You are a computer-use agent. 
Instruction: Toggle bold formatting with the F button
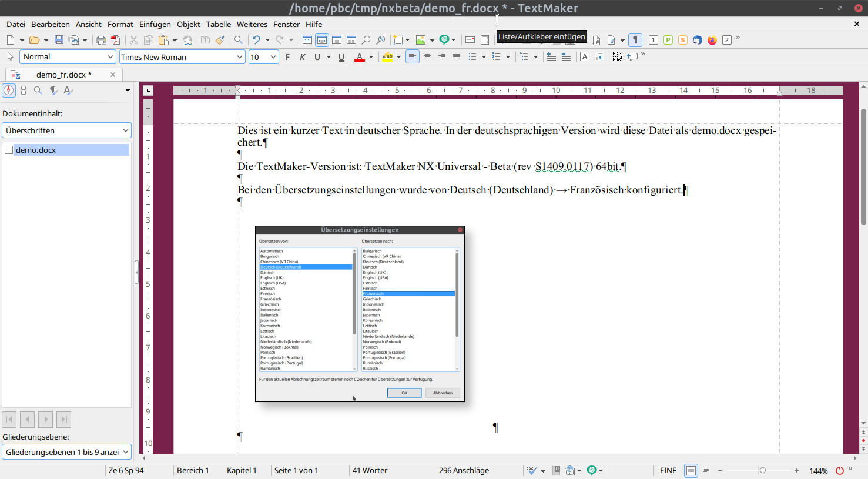pyautogui.click(x=287, y=57)
